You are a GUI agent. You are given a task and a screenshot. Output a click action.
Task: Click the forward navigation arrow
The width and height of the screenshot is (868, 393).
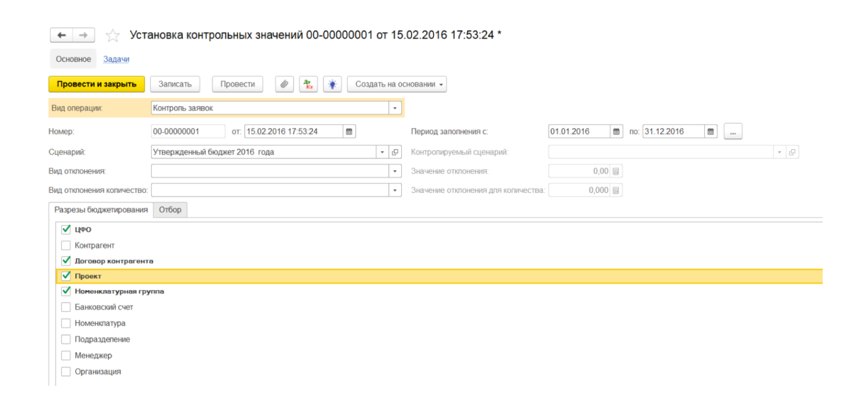(x=83, y=35)
